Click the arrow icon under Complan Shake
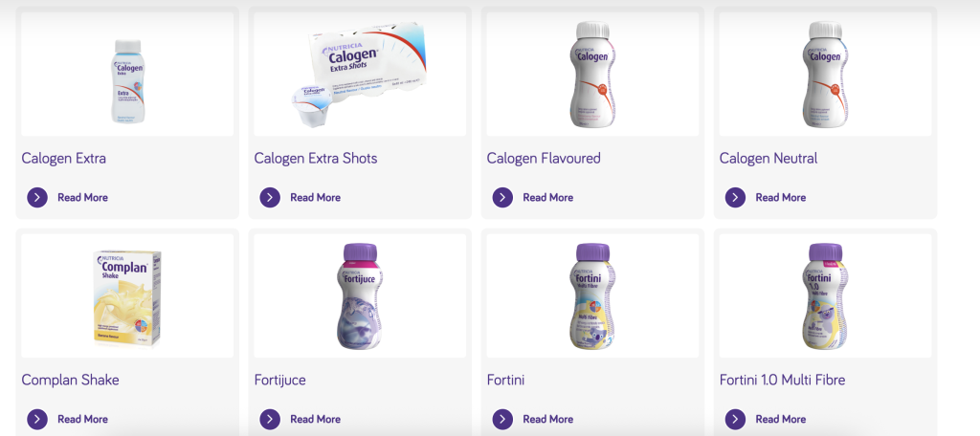980x436 pixels. click(37, 419)
